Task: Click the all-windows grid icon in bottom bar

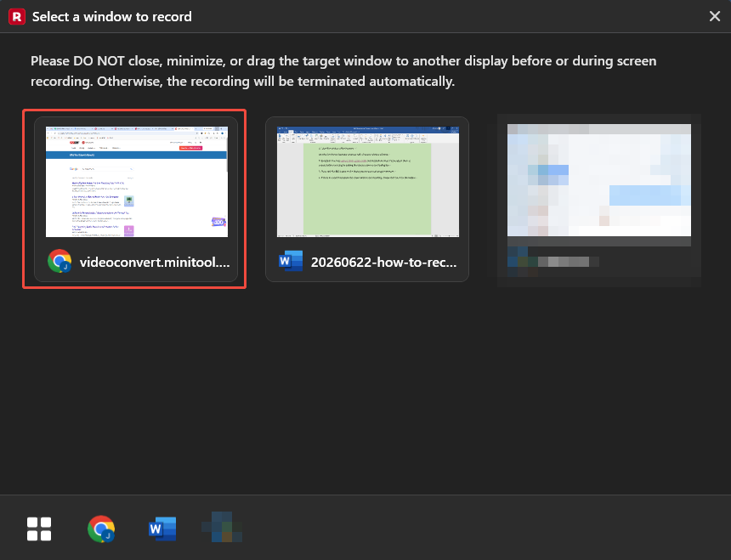Action: coord(39,529)
